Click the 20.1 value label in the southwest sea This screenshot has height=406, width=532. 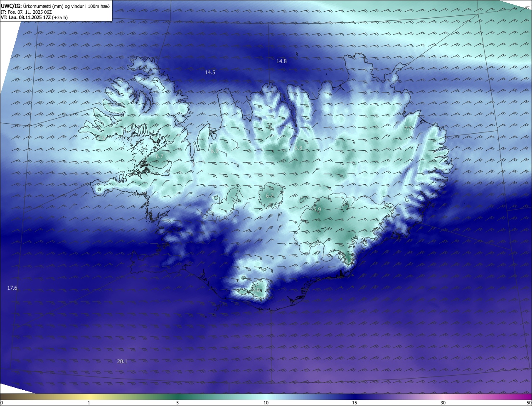[122, 361]
